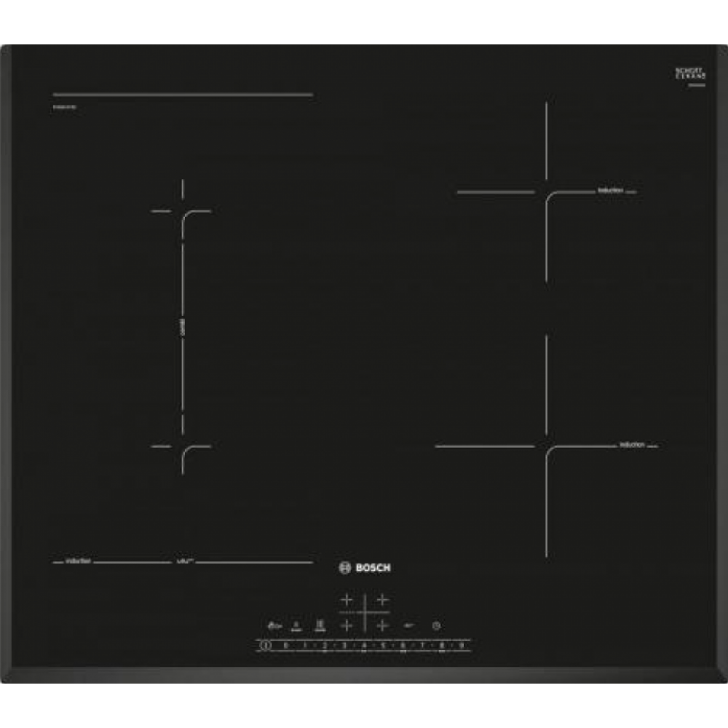The height and width of the screenshot is (728, 728).
Task: Set power level 0 on the slider
Action: pos(285,645)
